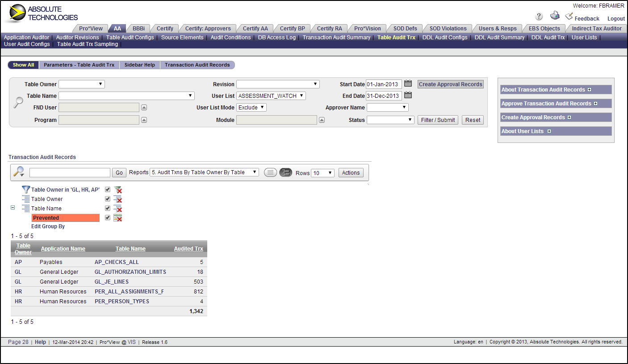Switch to the Pro*View tab
The image size is (628, 364).
(91, 28)
